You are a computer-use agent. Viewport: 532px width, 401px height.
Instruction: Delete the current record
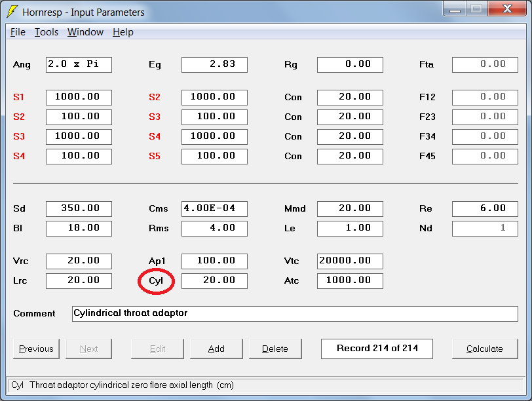coord(275,349)
